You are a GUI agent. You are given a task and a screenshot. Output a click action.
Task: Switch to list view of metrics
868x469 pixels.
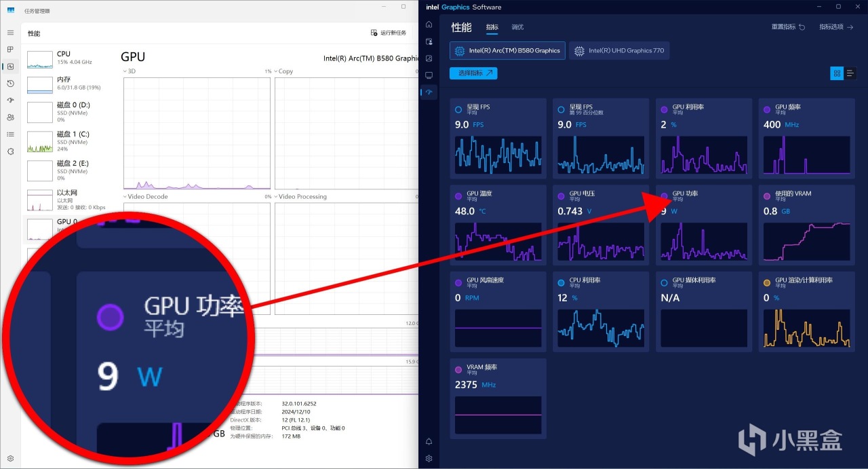pos(850,73)
